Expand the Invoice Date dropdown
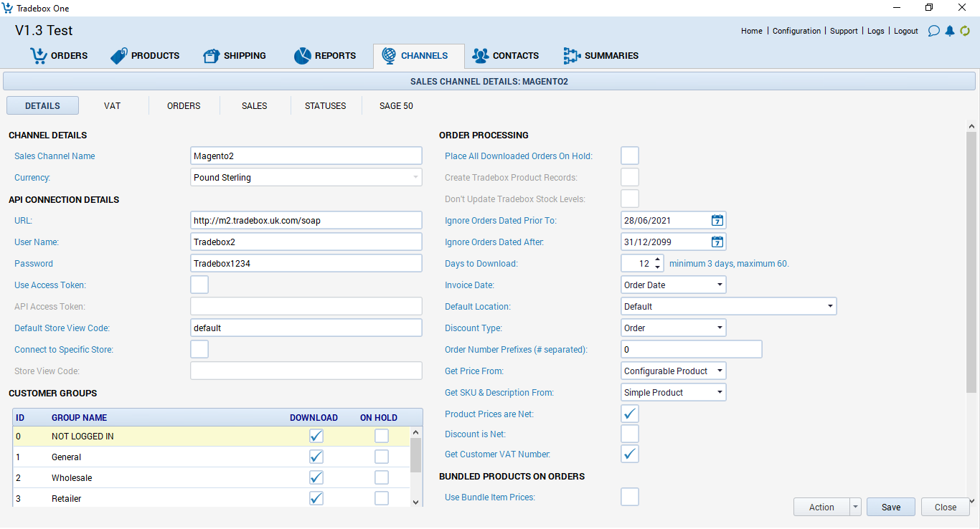Image resolution: width=980 pixels, height=529 pixels. point(720,285)
